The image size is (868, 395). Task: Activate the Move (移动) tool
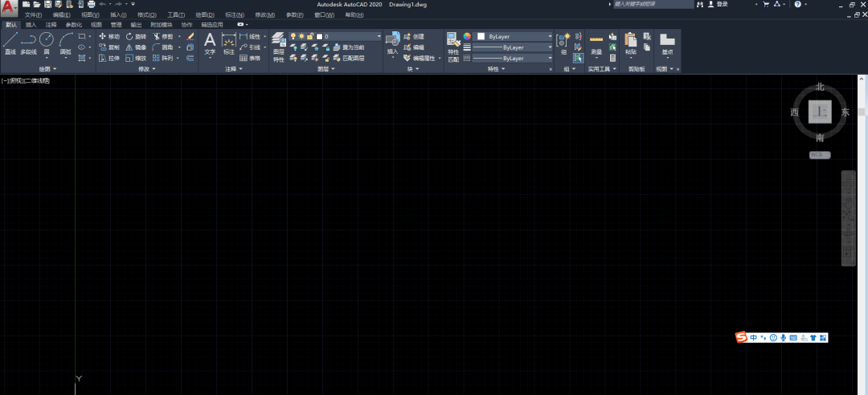point(108,37)
